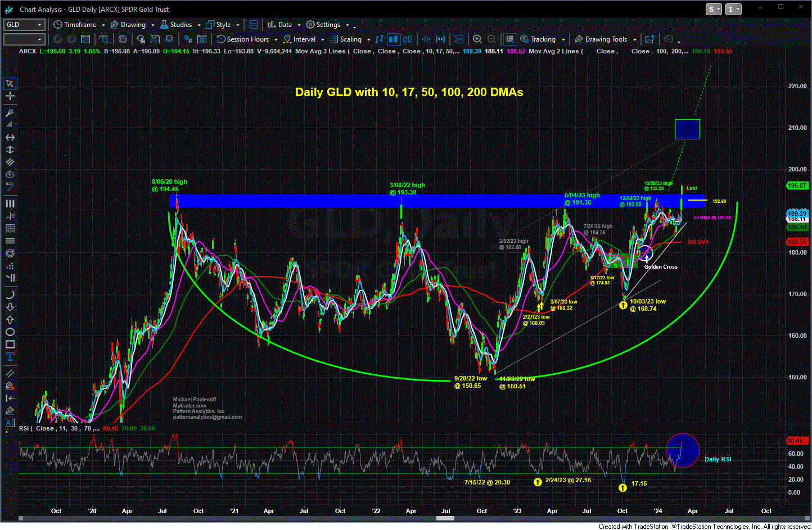Open the empty combo box below GLD
The width and height of the screenshot is (812, 530).
[x=24, y=39]
